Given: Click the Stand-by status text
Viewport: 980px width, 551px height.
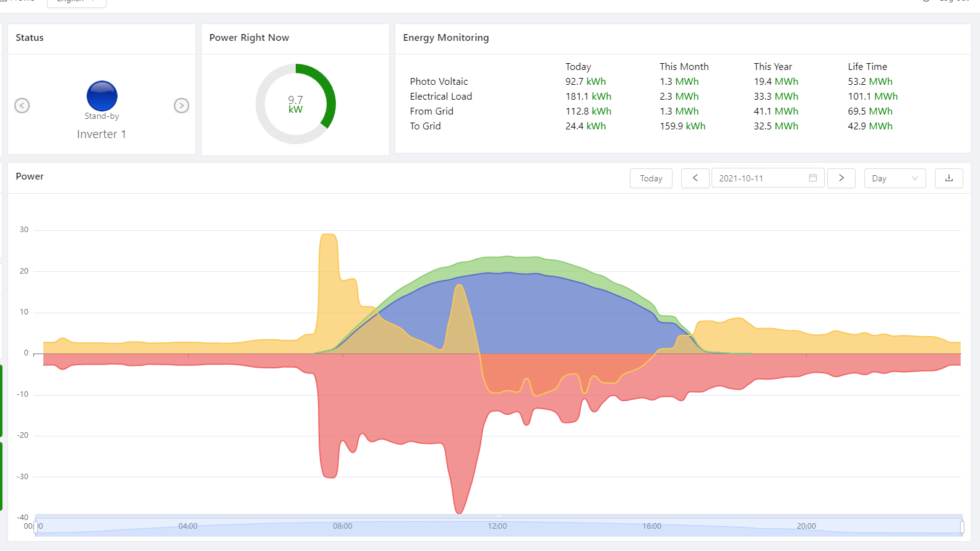Looking at the screenshot, I should coord(101,116).
